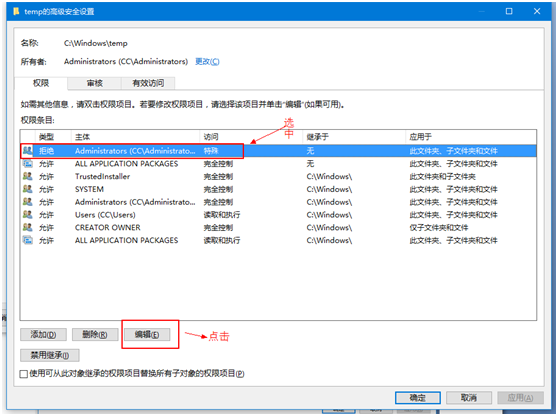This screenshot has height=416, width=558.
Task: Click 特殊 access value in the deny row
Action: point(211,151)
